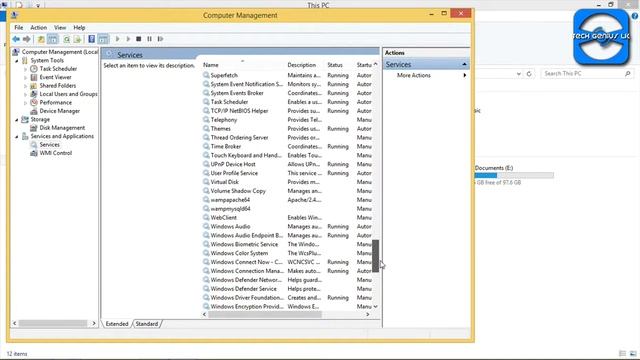Viewport: 640px width, 360px height.
Task: Collapse the Storage tree node
Action: 17,120
